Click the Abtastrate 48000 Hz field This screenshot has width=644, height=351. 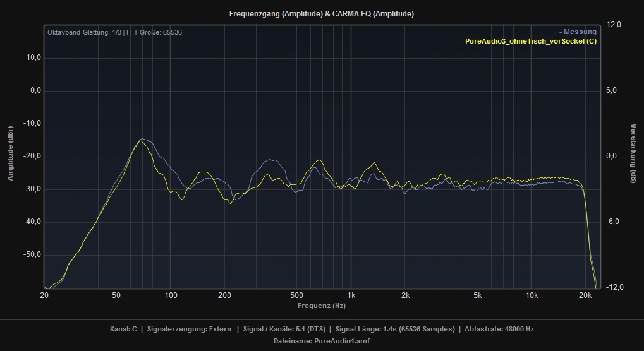tap(498, 329)
